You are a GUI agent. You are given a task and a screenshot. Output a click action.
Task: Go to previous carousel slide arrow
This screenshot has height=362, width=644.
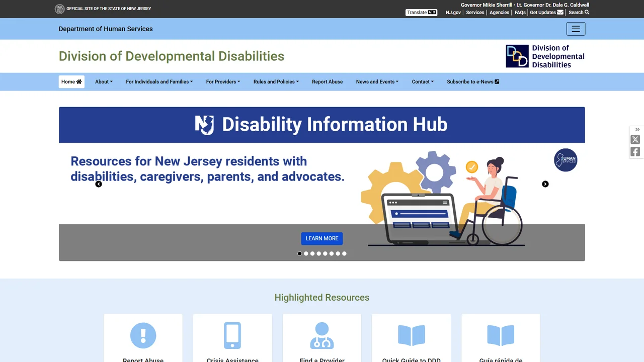[x=99, y=184]
